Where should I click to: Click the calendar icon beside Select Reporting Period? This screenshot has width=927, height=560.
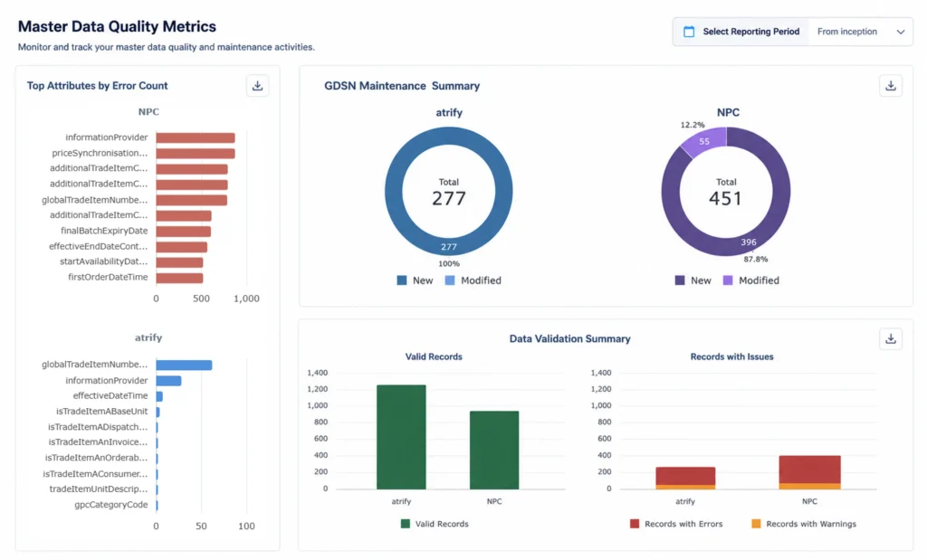[689, 32]
